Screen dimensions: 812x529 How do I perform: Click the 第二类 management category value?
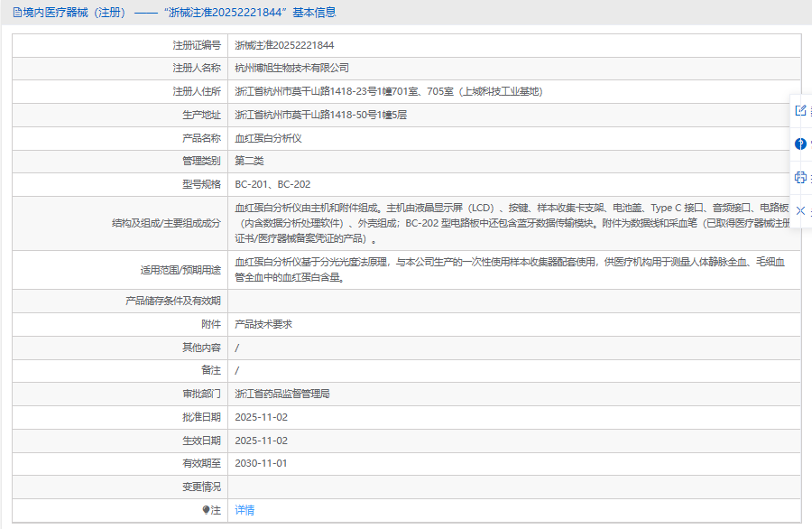coord(249,162)
